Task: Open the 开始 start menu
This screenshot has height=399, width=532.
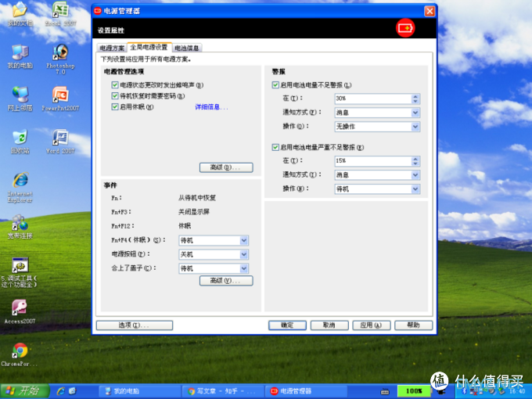Action: point(24,391)
